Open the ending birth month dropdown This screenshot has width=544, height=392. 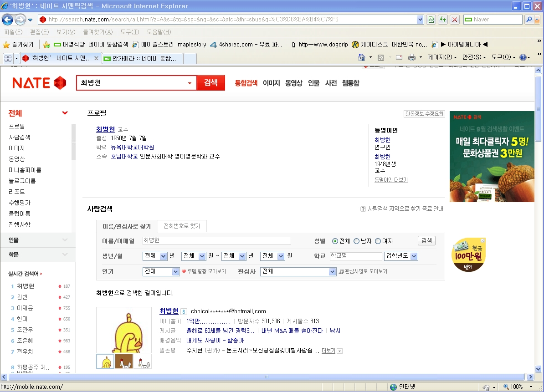click(281, 256)
